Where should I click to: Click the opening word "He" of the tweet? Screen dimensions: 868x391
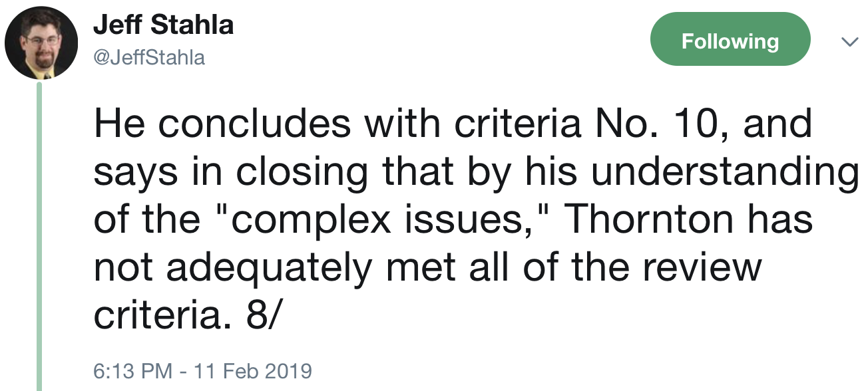coord(116,124)
